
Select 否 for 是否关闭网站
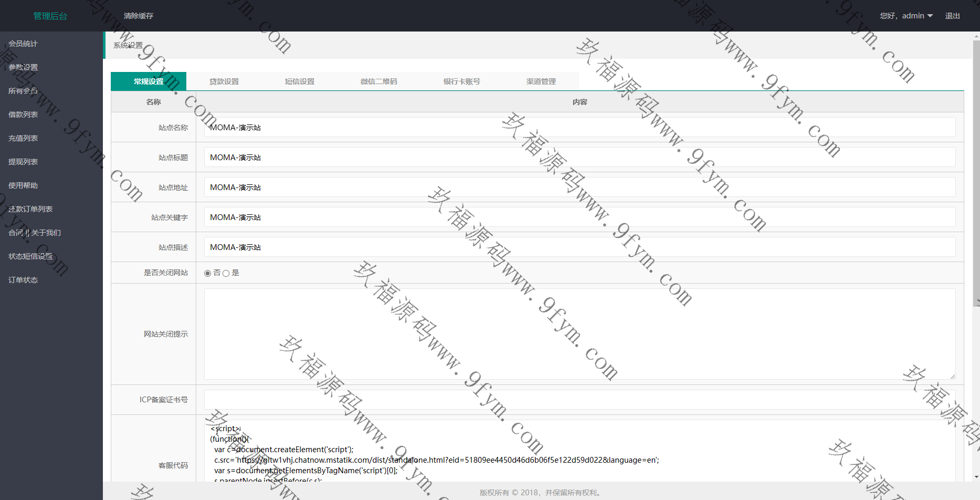point(208,273)
